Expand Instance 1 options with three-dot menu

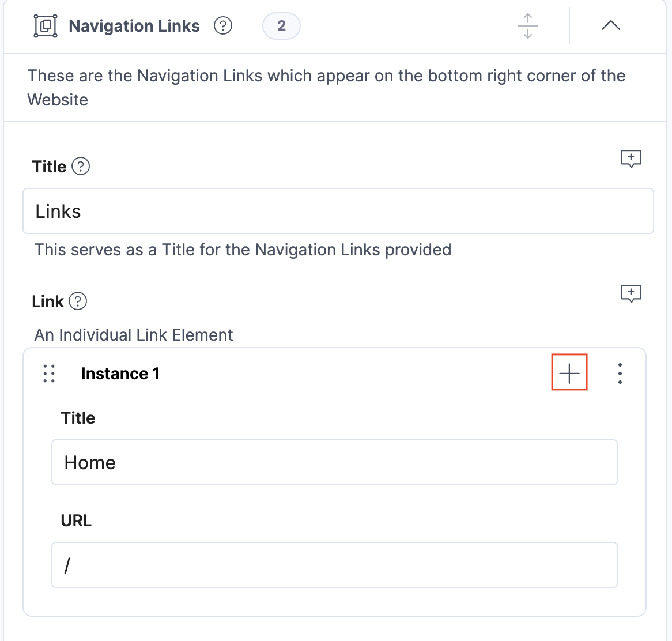click(x=620, y=374)
